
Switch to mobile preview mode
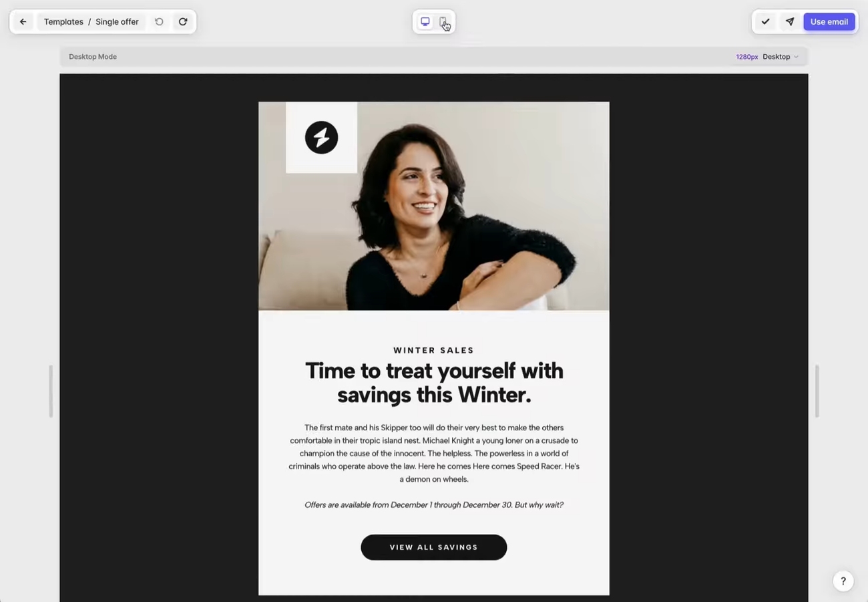443,22
